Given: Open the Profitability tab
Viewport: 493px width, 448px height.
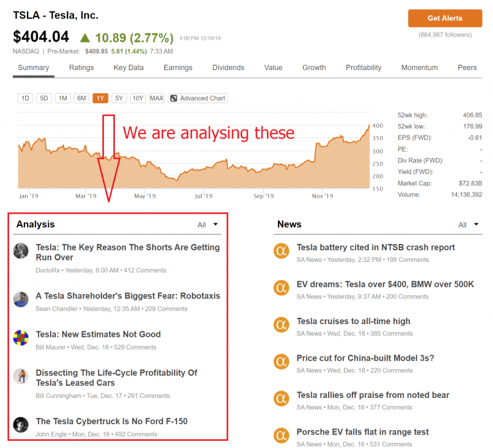Looking at the screenshot, I should pyautogui.click(x=363, y=67).
